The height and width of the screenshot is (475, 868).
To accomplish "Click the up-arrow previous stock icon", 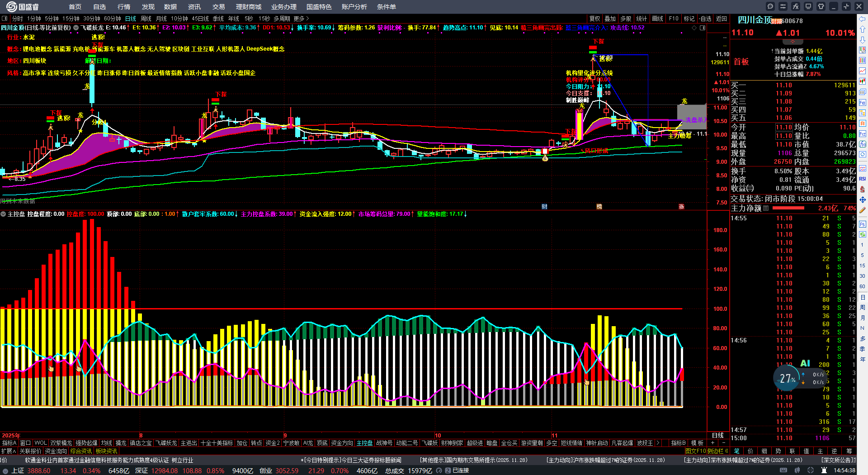I will (863, 29).
